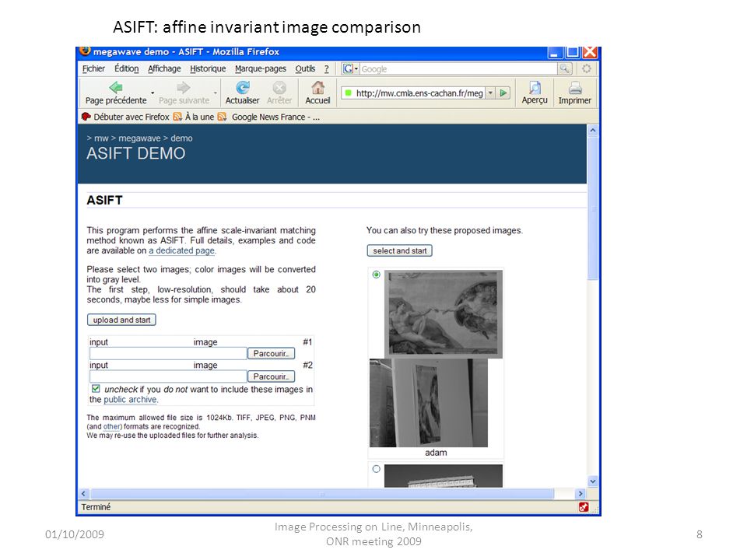Viewport: 747px width, 560px height.
Task: Click the upload and start button
Action: pos(121,320)
